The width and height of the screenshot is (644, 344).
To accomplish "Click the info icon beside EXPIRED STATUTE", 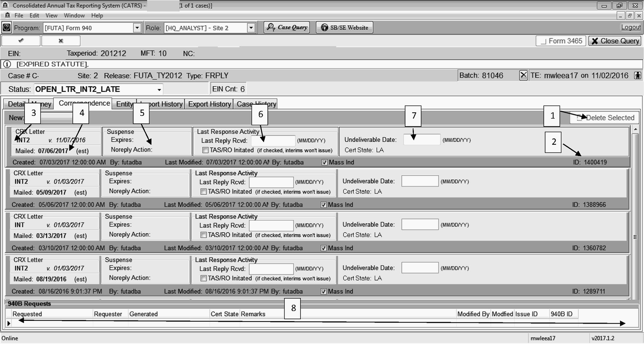I will click(x=7, y=64).
